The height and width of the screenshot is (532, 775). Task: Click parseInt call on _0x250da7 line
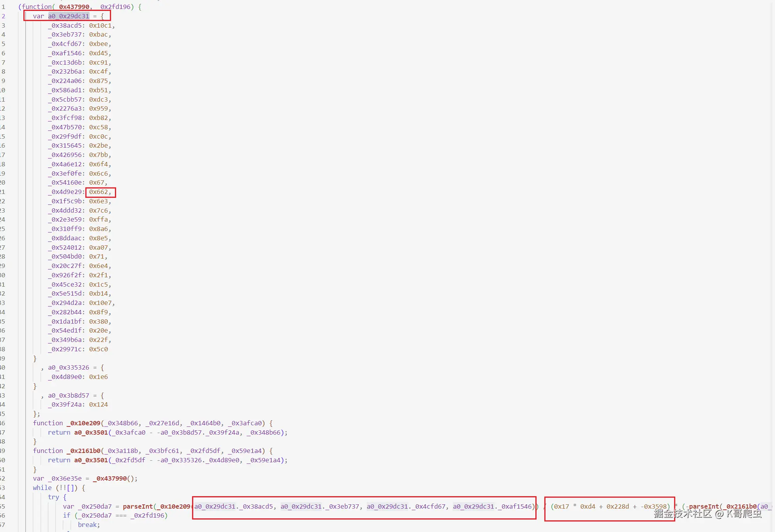point(138,506)
